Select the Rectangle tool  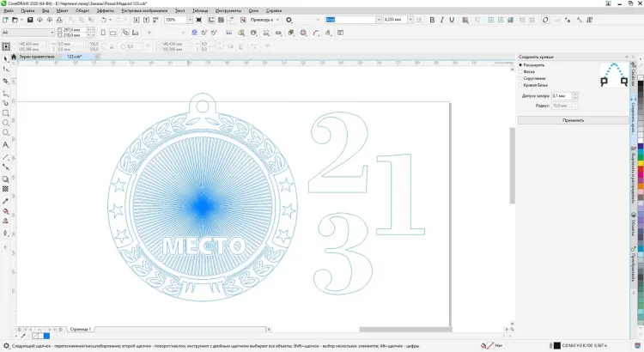(x=5, y=113)
